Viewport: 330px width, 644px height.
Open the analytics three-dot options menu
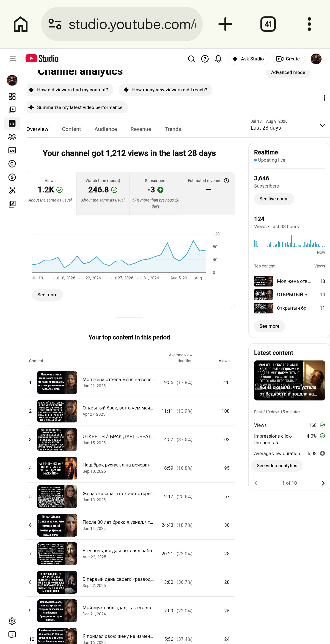(x=324, y=98)
